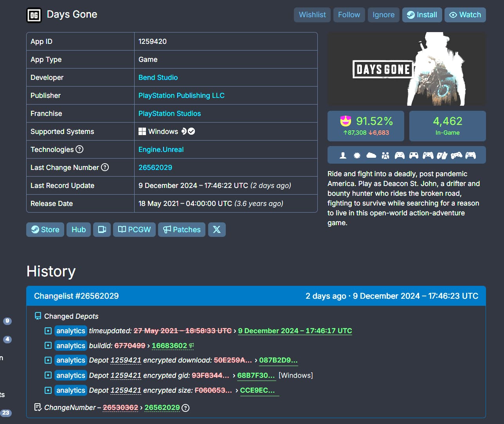This screenshot has height=424, width=504.
Task: Click the sidebar badge showing 23
Action: [6, 413]
